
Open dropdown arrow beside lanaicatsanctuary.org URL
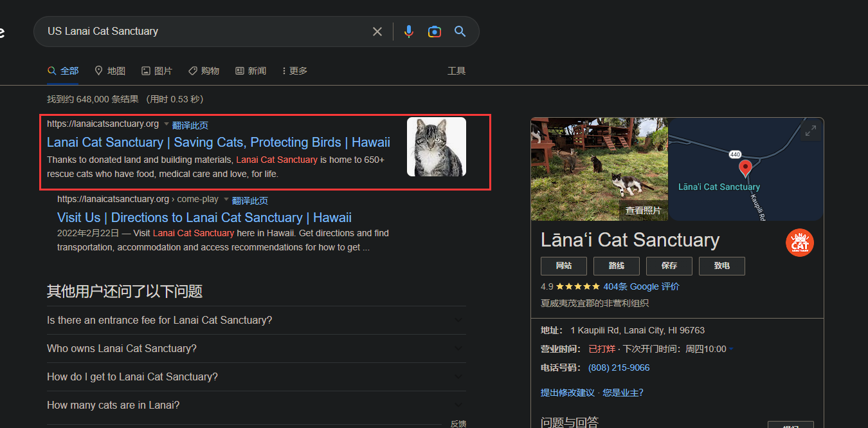[x=166, y=124]
